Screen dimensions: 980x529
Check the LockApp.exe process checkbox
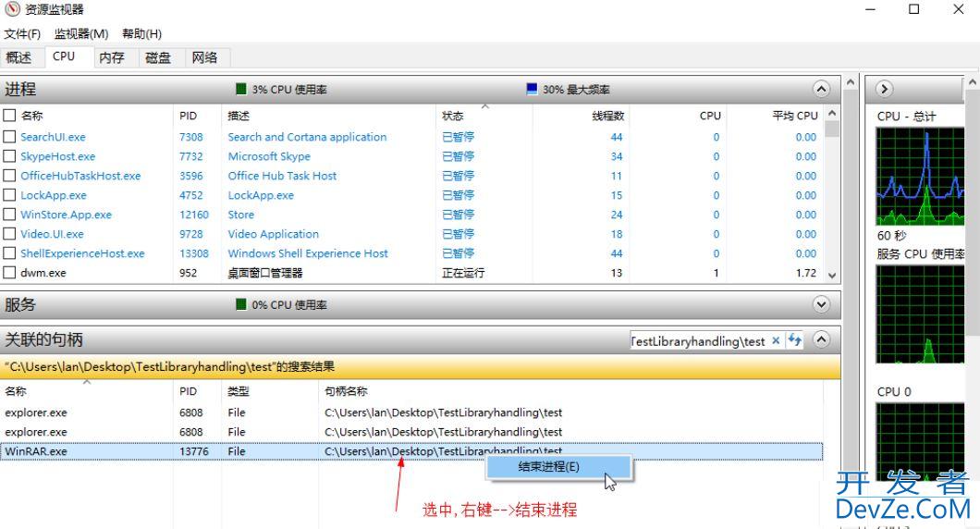9,195
